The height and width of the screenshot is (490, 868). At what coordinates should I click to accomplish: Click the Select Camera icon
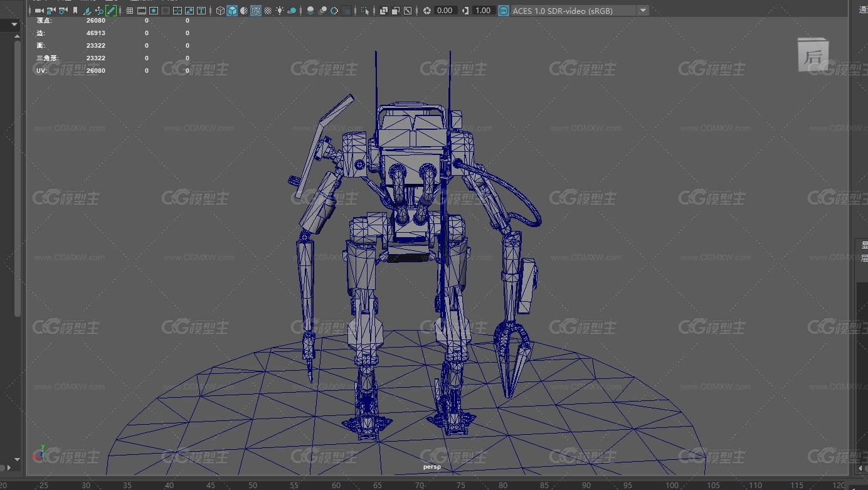pos(38,11)
